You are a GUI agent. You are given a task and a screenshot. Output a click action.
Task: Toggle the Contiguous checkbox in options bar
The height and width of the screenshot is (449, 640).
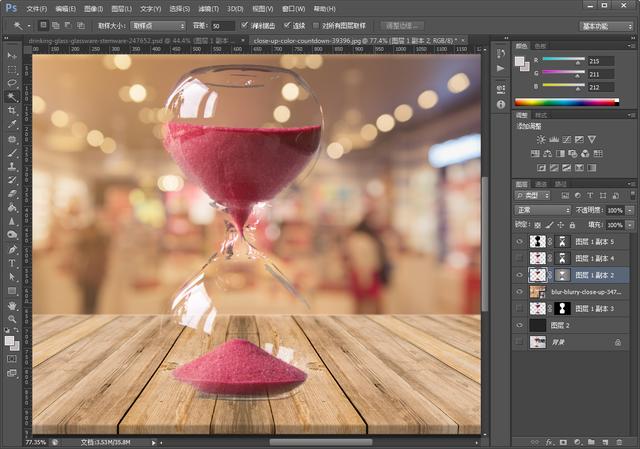click(x=287, y=25)
